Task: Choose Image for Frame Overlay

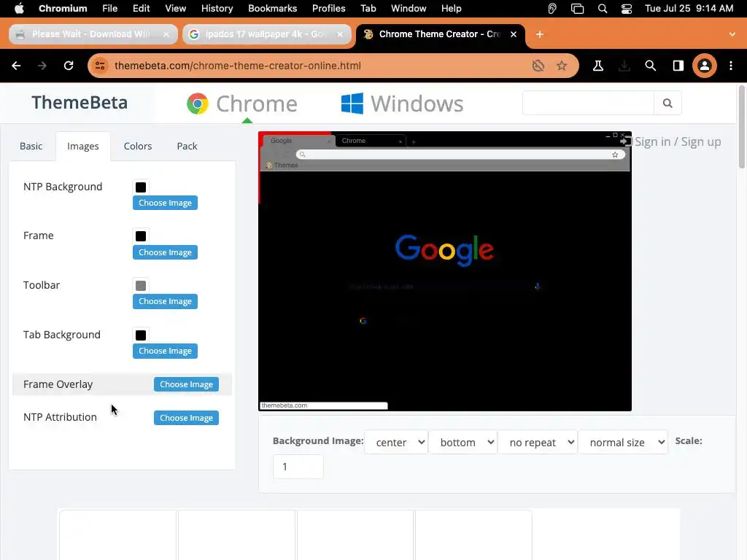Action: click(x=186, y=384)
